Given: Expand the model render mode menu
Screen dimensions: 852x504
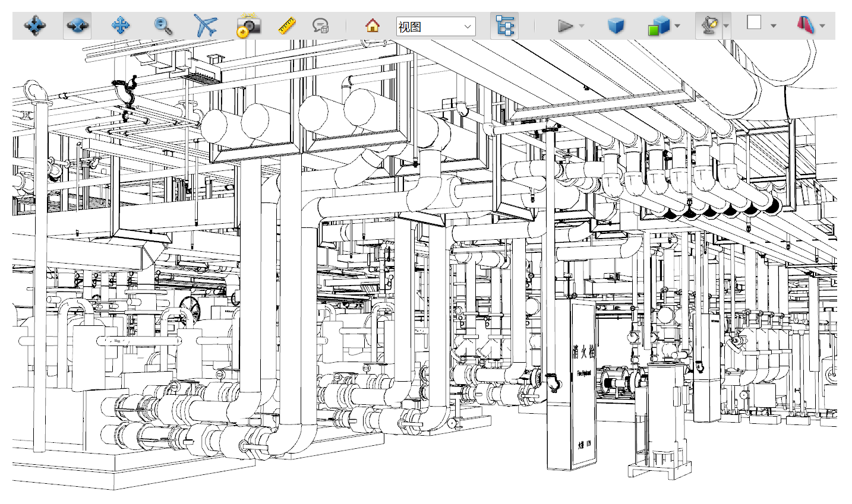Looking at the screenshot, I should (x=677, y=26).
